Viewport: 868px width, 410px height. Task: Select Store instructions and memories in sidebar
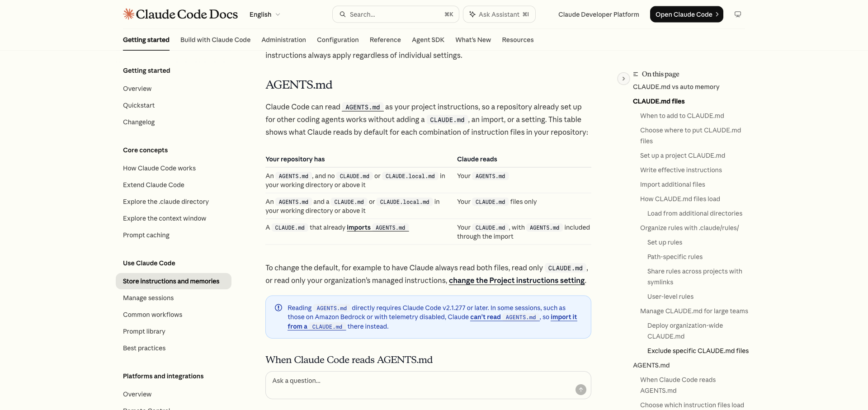coord(174,281)
